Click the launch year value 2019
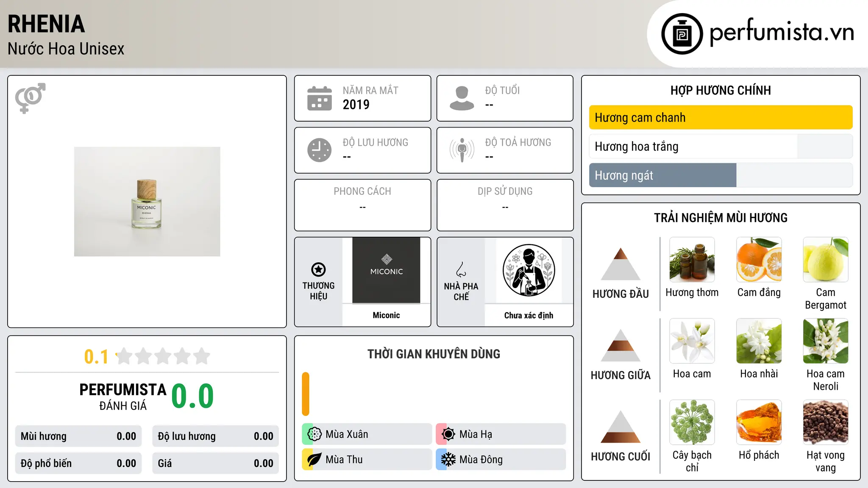 356,105
